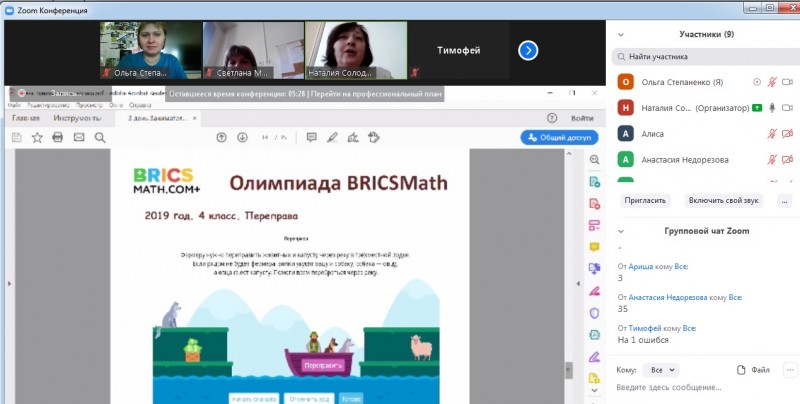Collapse the Участники panel chevron
This screenshot has height=404, width=800.
click(621, 34)
